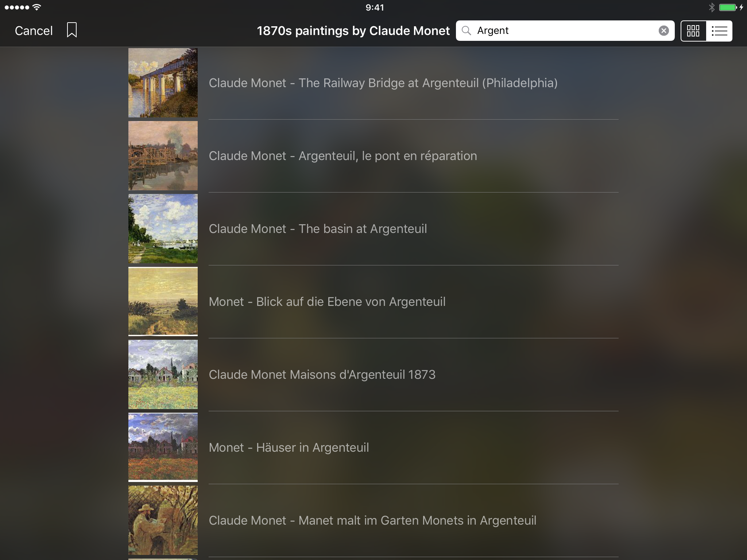This screenshot has height=560, width=747.
Task: Tap the bookmark icon
Action: click(x=72, y=30)
